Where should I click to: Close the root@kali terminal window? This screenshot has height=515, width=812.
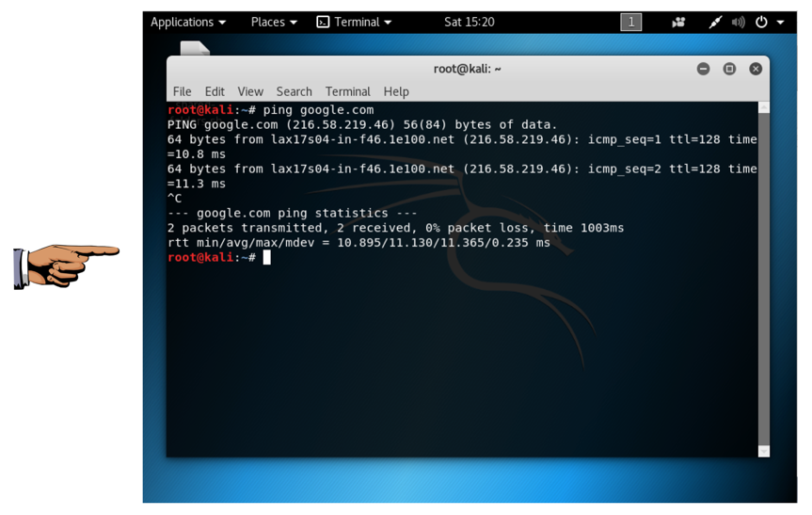tap(756, 69)
